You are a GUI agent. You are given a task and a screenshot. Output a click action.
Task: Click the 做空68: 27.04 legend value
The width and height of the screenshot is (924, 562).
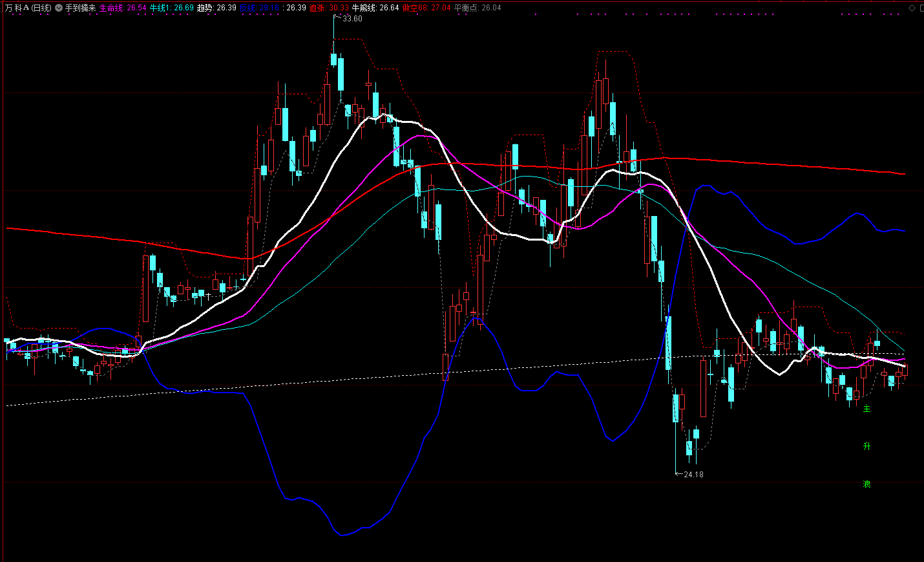(426, 8)
